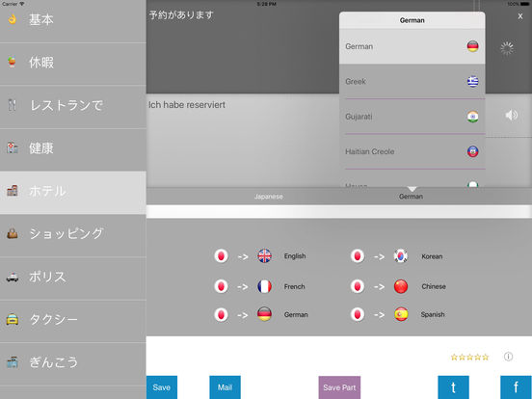Click the blue Save button
This screenshot has height=399, width=532.
point(162,387)
